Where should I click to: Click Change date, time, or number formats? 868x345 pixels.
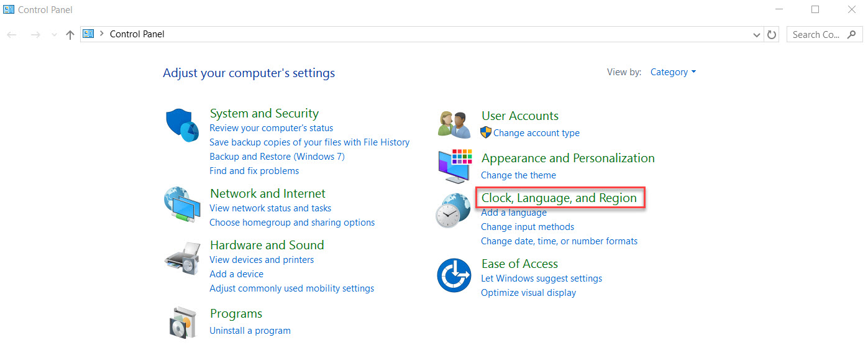point(559,241)
